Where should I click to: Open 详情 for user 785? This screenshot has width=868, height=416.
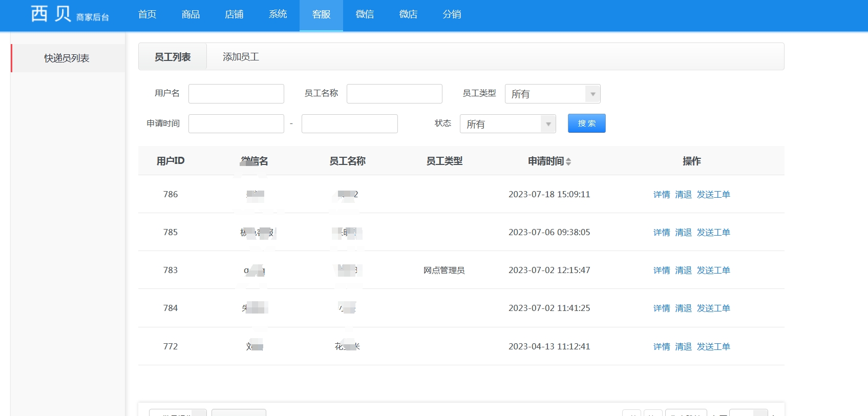(x=662, y=232)
